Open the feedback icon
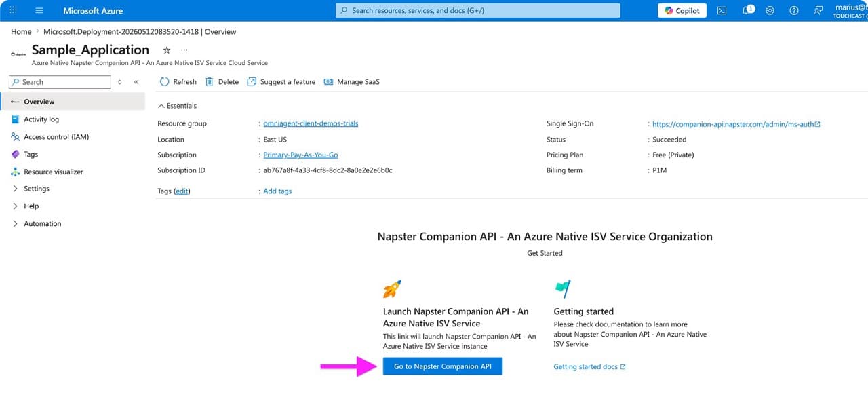This screenshot has width=868, height=399. 818,10
